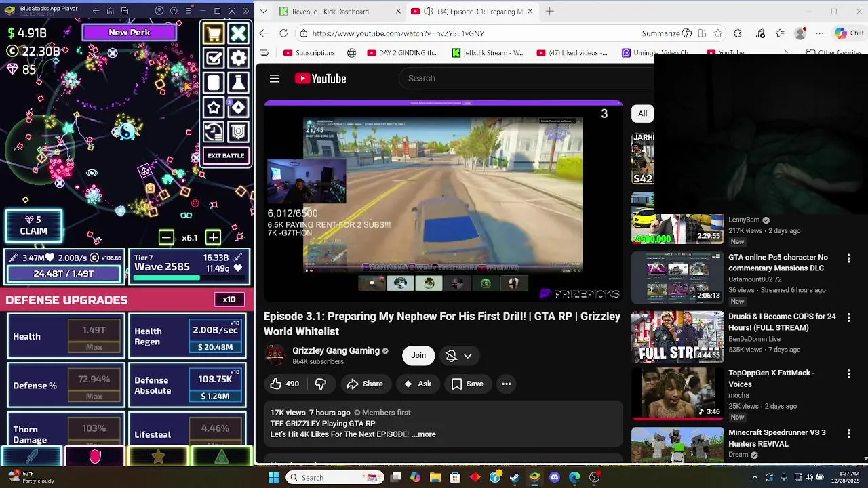Open the checkmark missions icon in game
Image resolution: width=868 pixels, height=488 pixels.
(214, 58)
